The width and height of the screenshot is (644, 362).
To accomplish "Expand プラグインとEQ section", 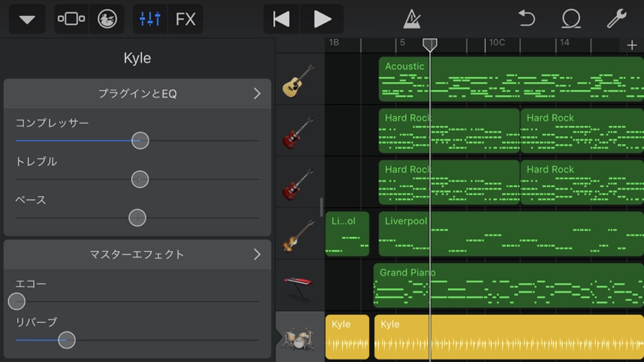I will pos(137,94).
